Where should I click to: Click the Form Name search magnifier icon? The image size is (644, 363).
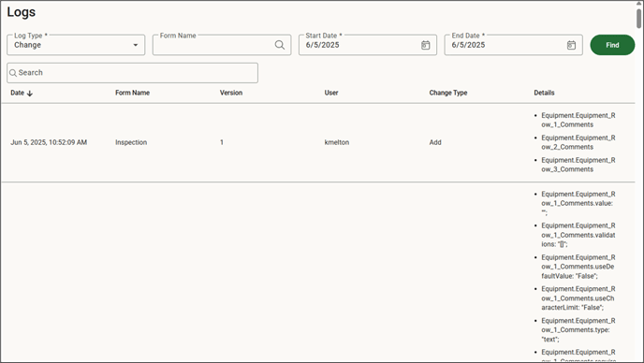click(280, 45)
